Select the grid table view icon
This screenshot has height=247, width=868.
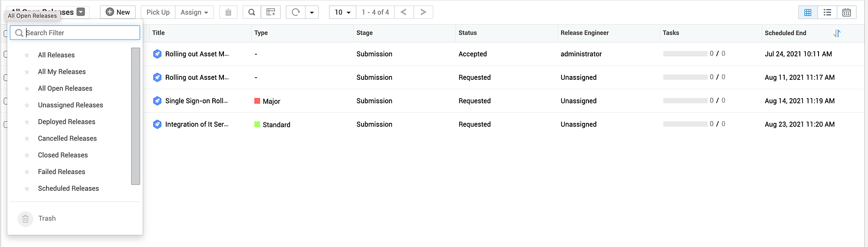click(808, 12)
